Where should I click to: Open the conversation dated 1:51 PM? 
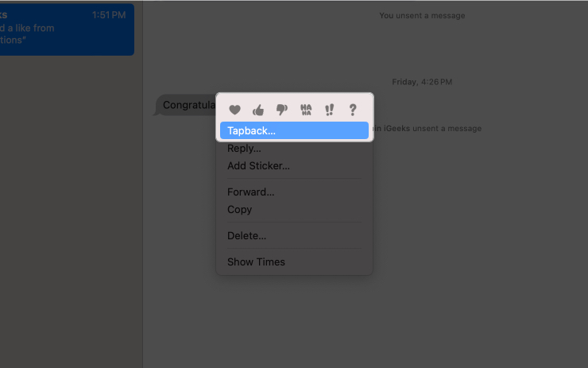[x=67, y=29]
